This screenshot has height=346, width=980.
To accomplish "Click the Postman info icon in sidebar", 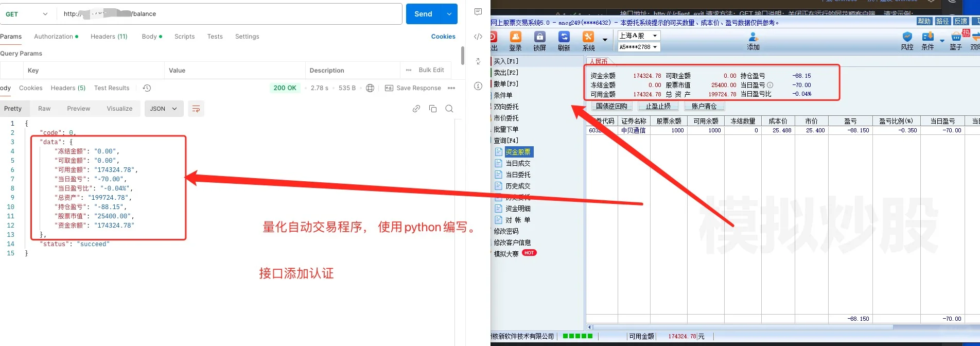I will pos(478,86).
